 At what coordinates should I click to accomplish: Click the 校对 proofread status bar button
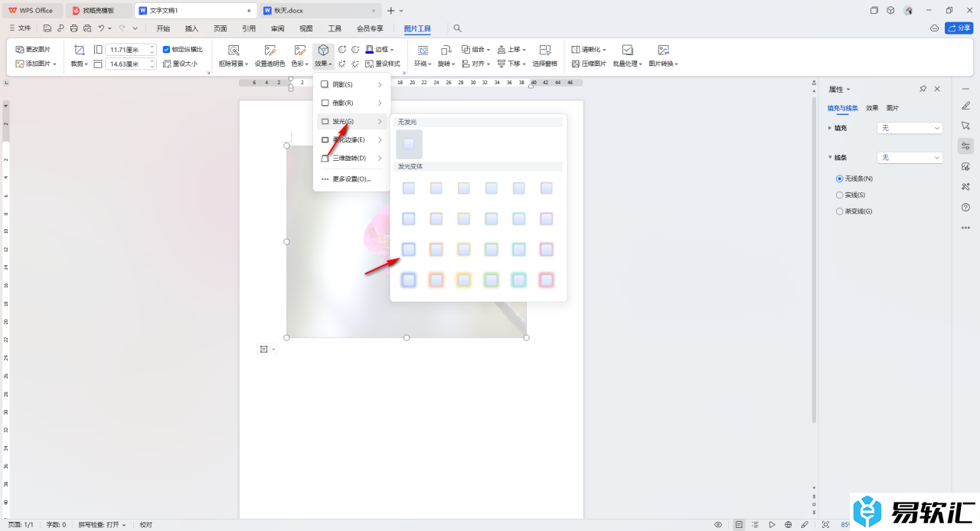click(146, 525)
